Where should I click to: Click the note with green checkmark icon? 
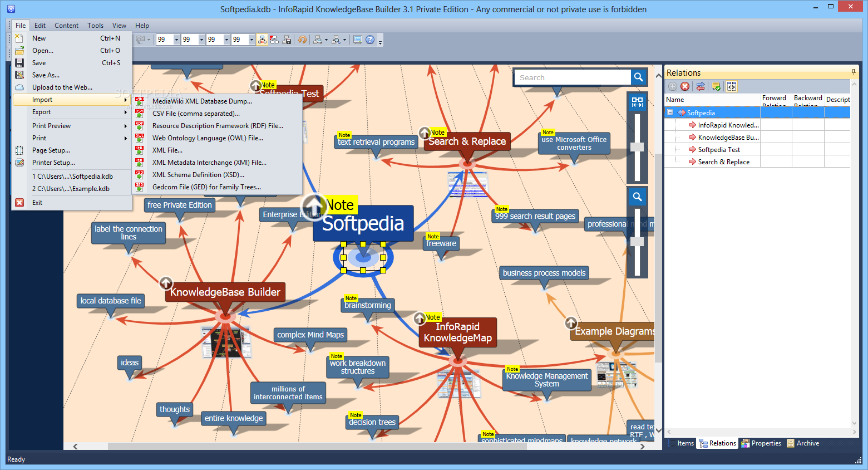[716, 86]
